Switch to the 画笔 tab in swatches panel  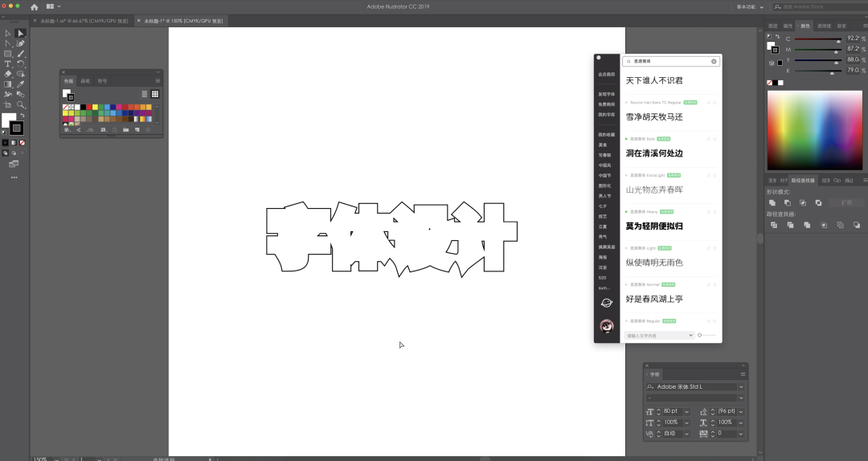pos(85,81)
